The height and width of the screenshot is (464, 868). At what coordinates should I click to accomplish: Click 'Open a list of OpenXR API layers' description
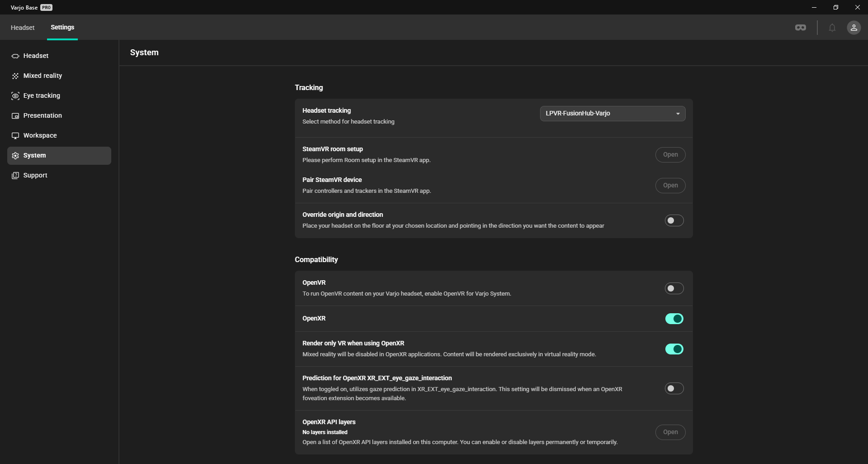point(460,442)
